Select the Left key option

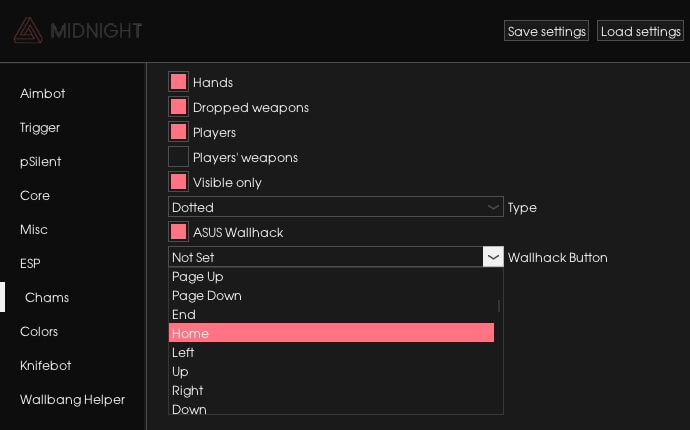click(331, 352)
